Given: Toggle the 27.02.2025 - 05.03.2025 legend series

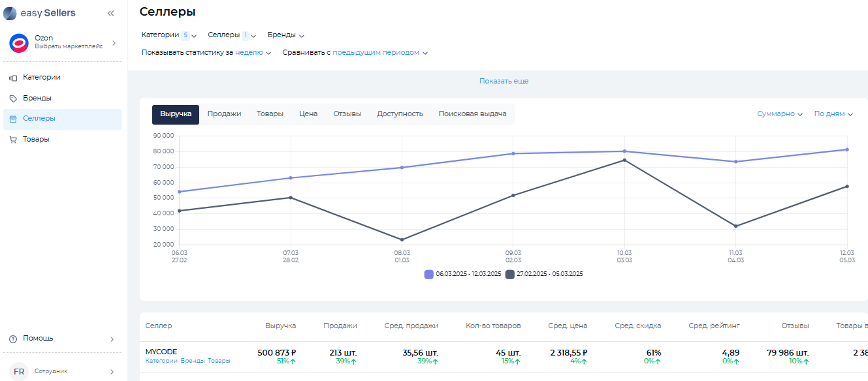Looking at the screenshot, I should click(509, 274).
